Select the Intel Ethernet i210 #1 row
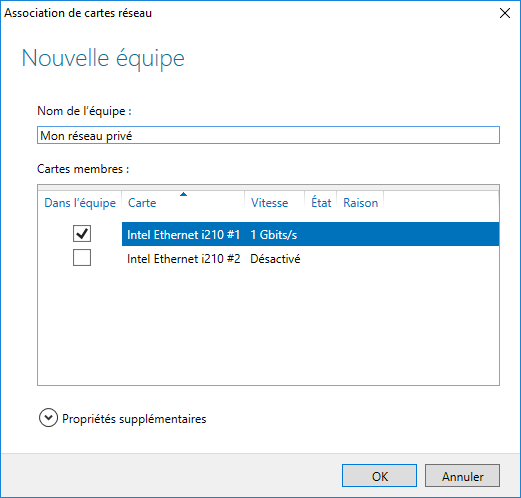521x498 pixels. point(310,234)
